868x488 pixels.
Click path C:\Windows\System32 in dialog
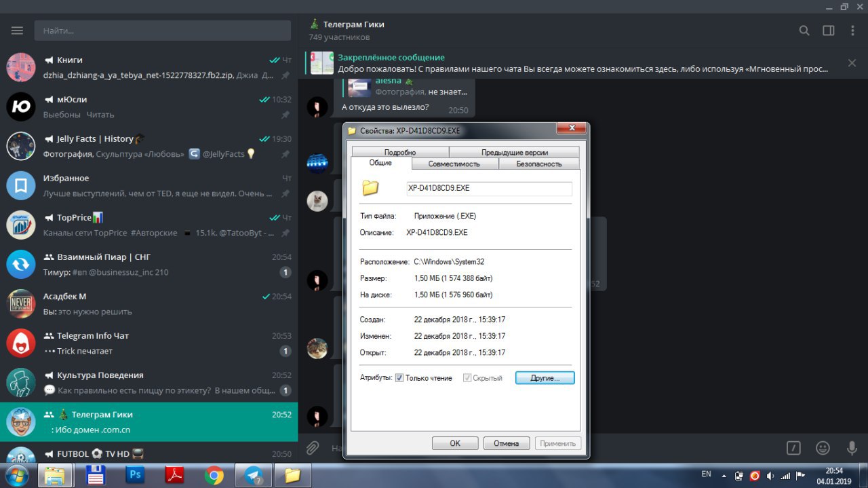[449, 261]
